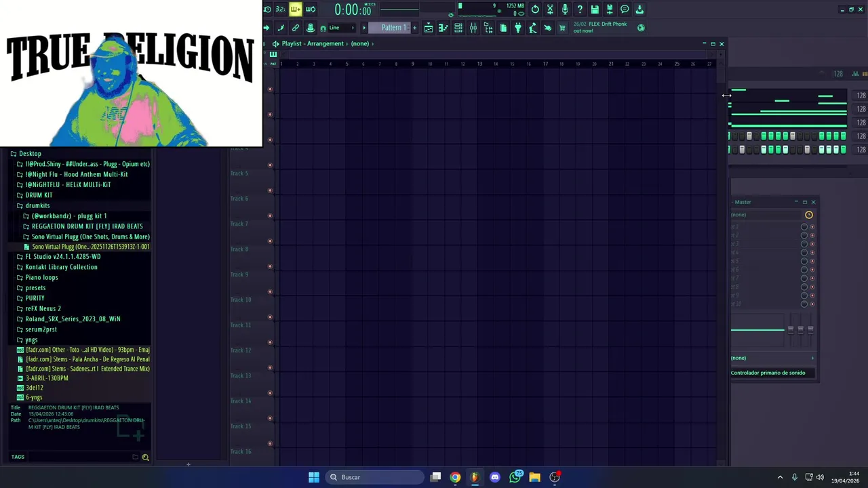This screenshot has width=868, height=488.
Task: Click the globe icon beside news text
Action: click(x=641, y=28)
